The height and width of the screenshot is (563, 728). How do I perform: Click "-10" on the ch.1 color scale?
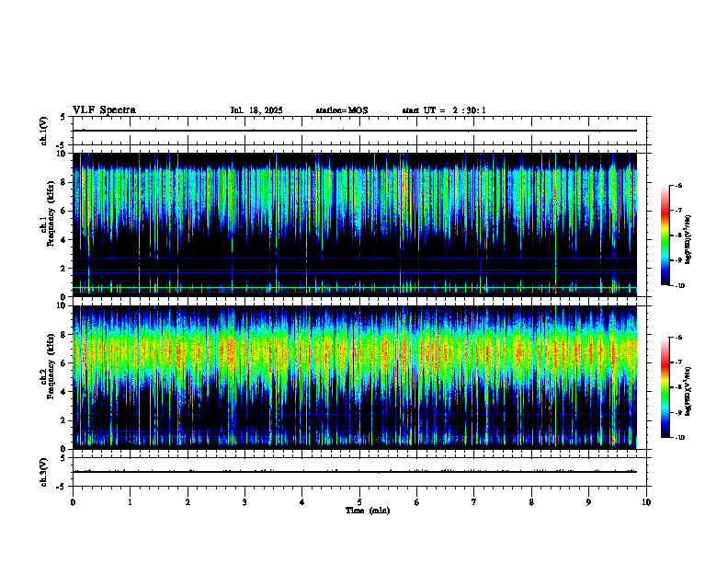coord(679,286)
